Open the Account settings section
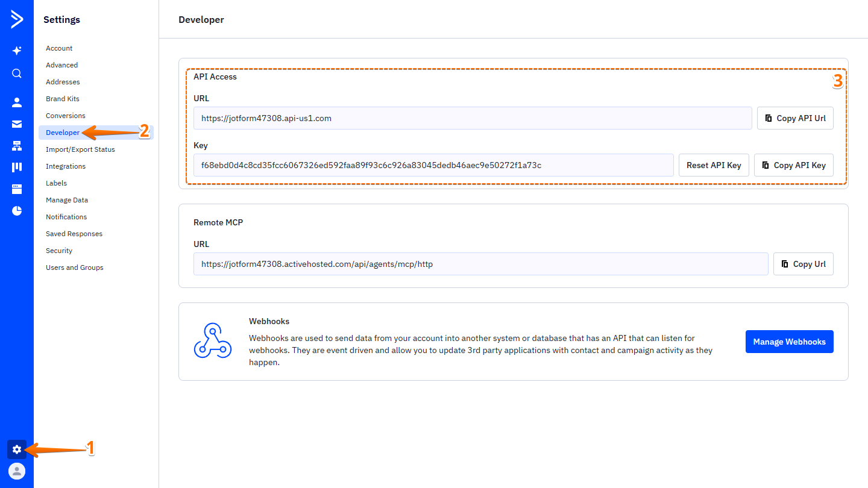The width and height of the screenshot is (868, 488). (59, 48)
